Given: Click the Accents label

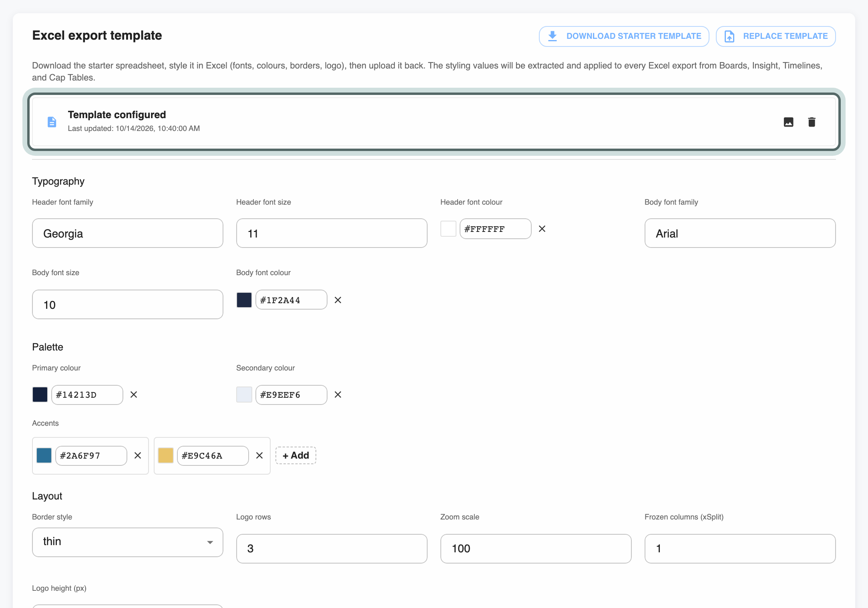Looking at the screenshot, I should click(45, 423).
